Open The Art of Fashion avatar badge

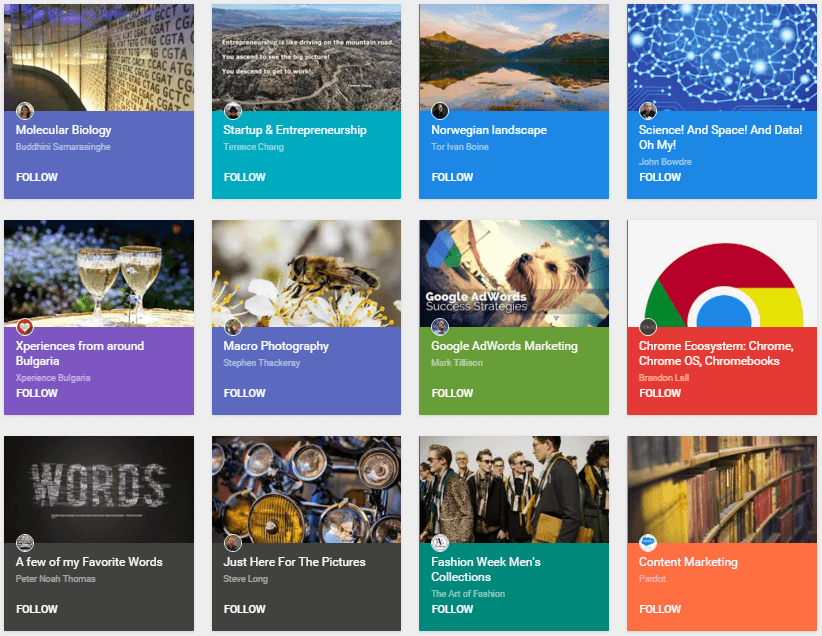click(x=440, y=542)
